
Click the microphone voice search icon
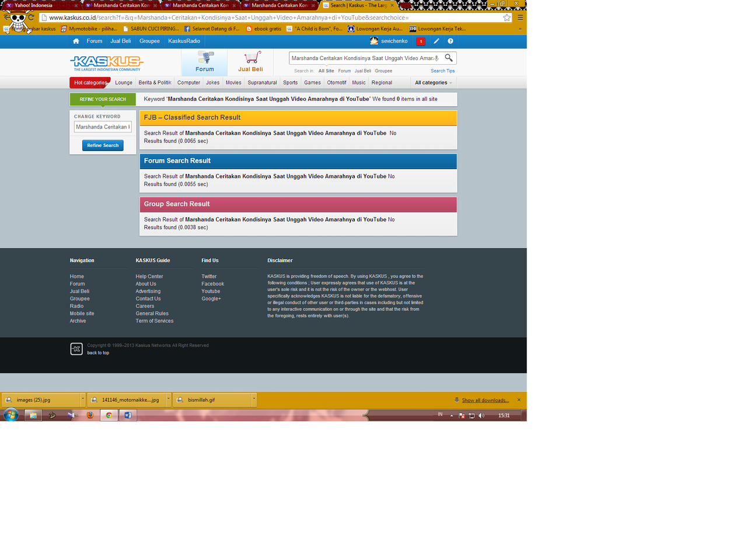[x=437, y=58]
